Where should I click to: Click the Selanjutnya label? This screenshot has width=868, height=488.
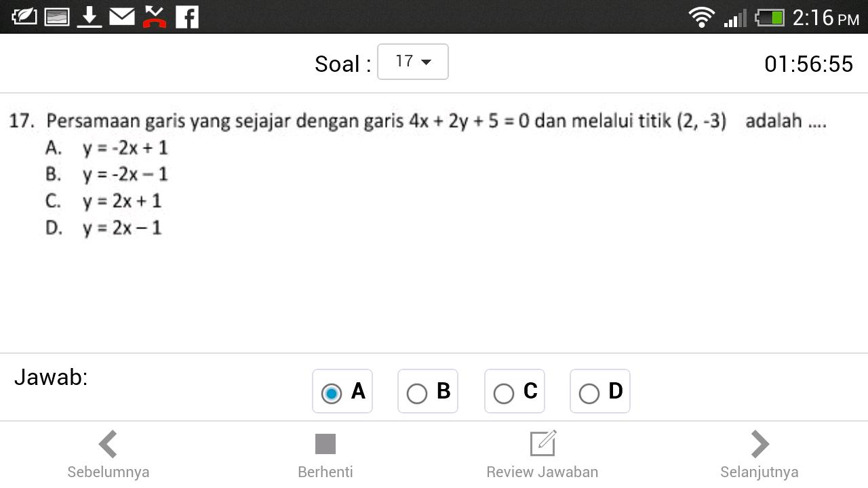pos(759,472)
